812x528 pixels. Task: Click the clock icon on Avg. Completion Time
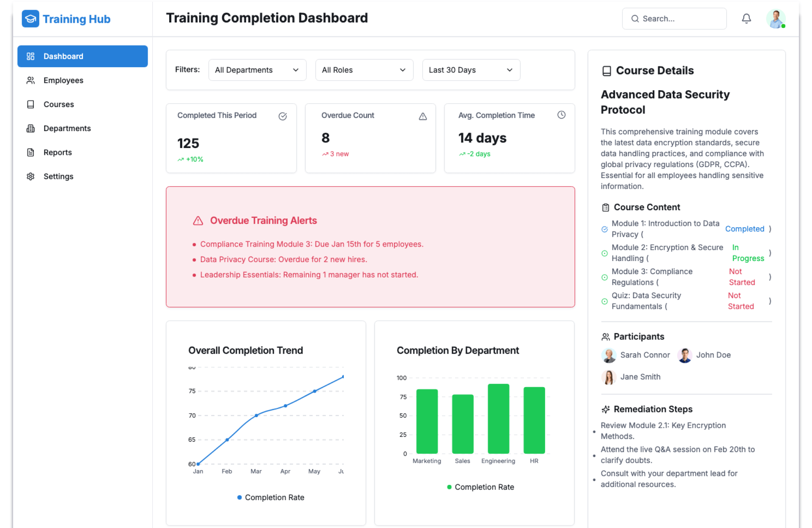[561, 115]
